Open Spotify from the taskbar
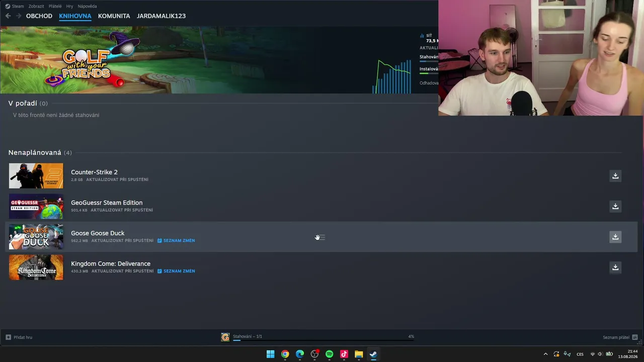The width and height of the screenshot is (644, 362). tap(329, 354)
